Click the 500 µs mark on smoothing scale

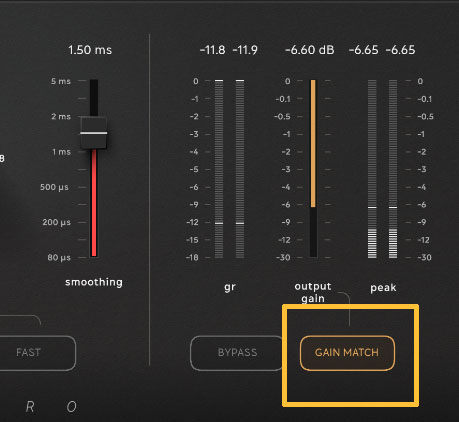(54, 187)
